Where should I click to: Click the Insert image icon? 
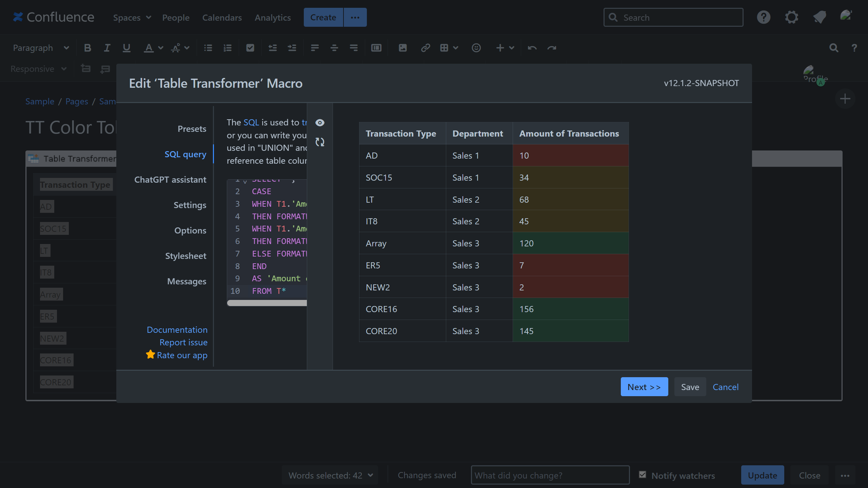click(402, 48)
